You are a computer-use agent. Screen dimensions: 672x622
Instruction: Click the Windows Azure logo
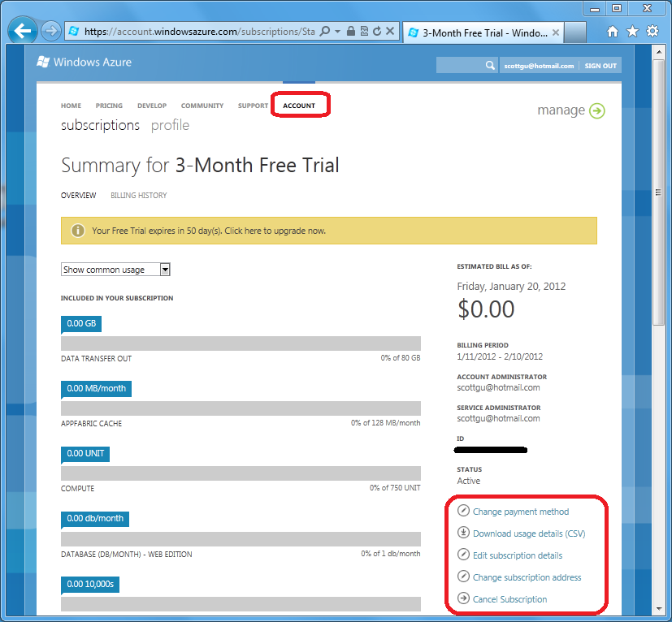(x=84, y=62)
